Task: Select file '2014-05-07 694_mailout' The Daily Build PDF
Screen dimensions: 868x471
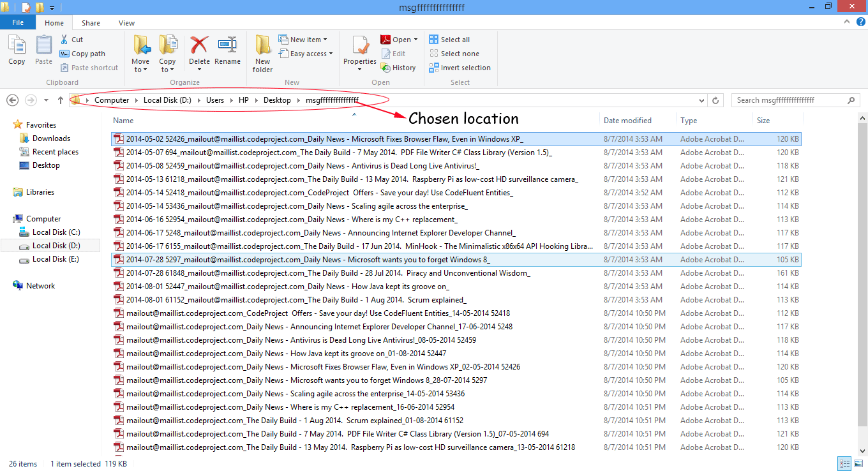Action: point(456,153)
